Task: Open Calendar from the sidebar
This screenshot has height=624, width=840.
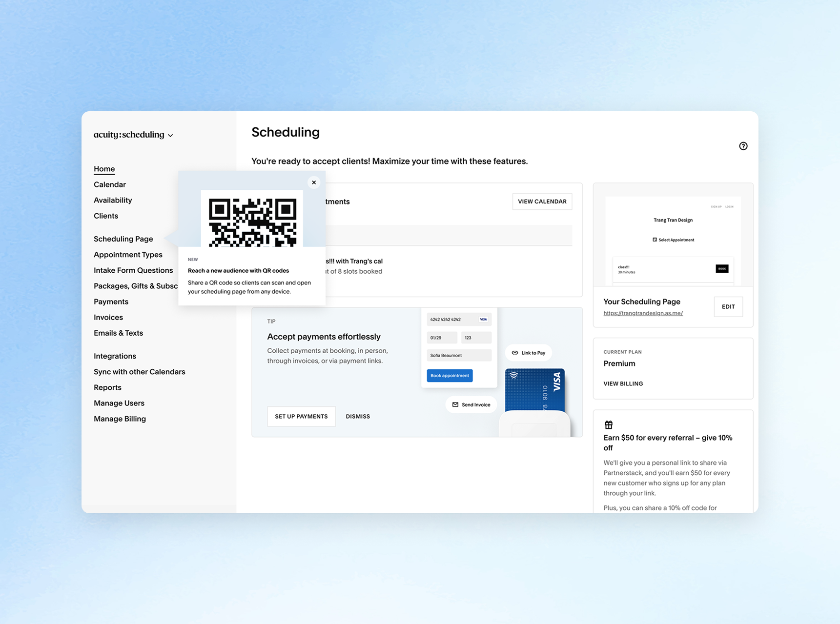Action: (x=110, y=184)
